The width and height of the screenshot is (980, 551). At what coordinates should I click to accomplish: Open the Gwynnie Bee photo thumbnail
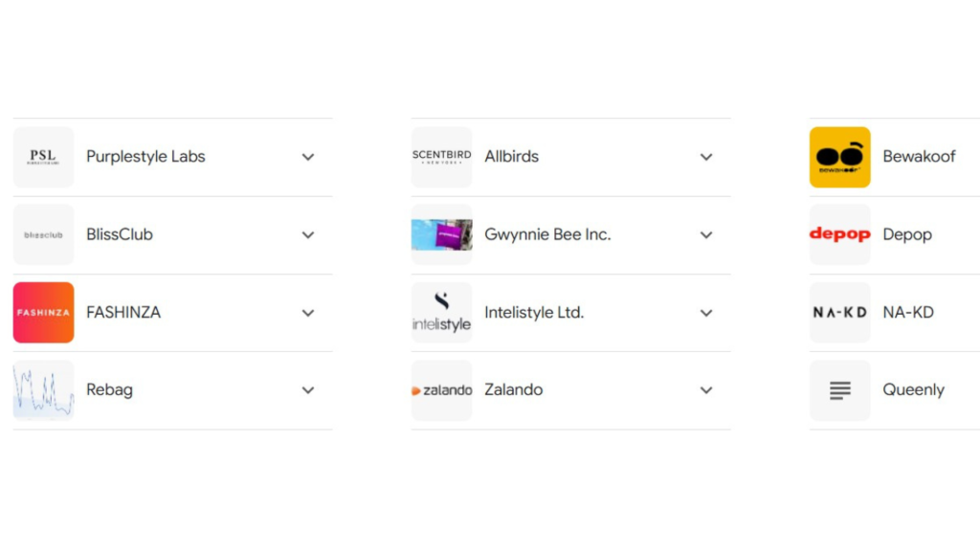click(441, 235)
